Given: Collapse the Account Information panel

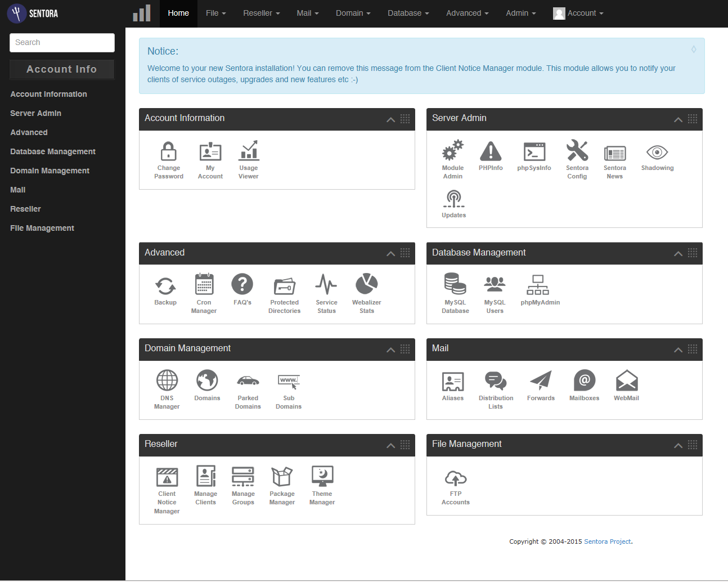Looking at the screenshot, I should (390, 119).
